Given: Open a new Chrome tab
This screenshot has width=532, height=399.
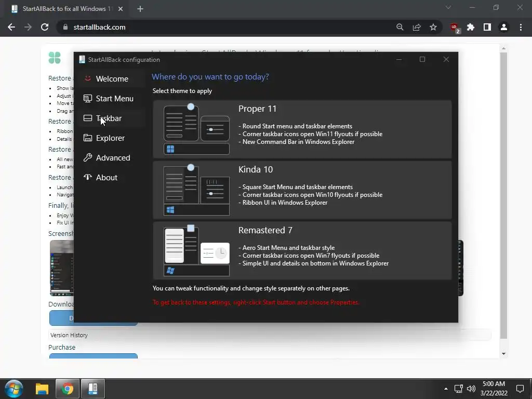Looking at the screenshot, I should [x=140, y=9].
